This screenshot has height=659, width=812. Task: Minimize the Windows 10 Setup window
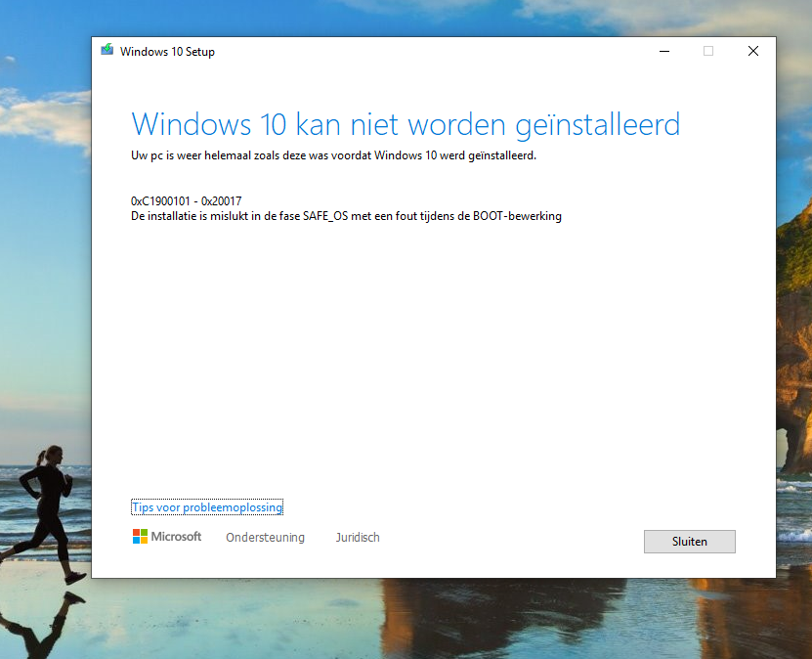click(664, 51)
